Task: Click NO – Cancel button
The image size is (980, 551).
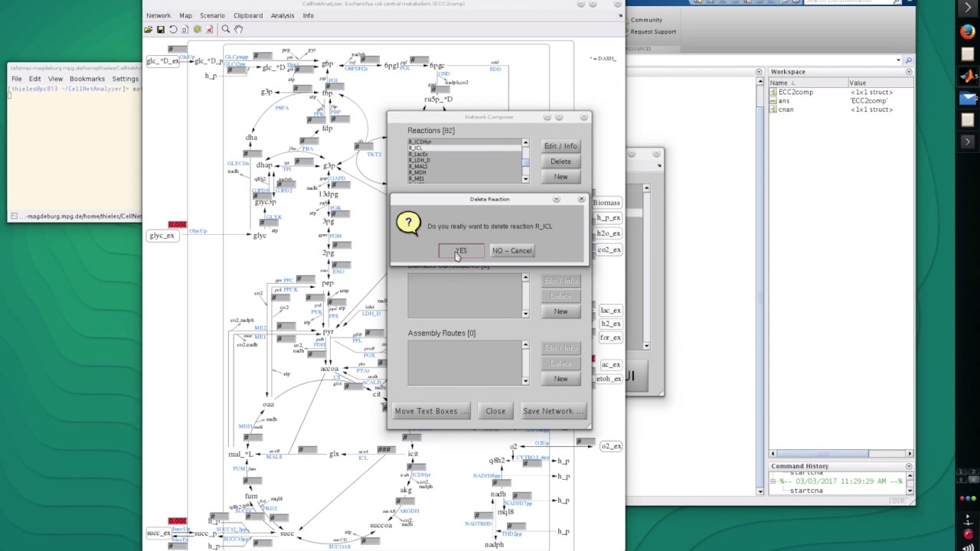Action: coord(511,250)
